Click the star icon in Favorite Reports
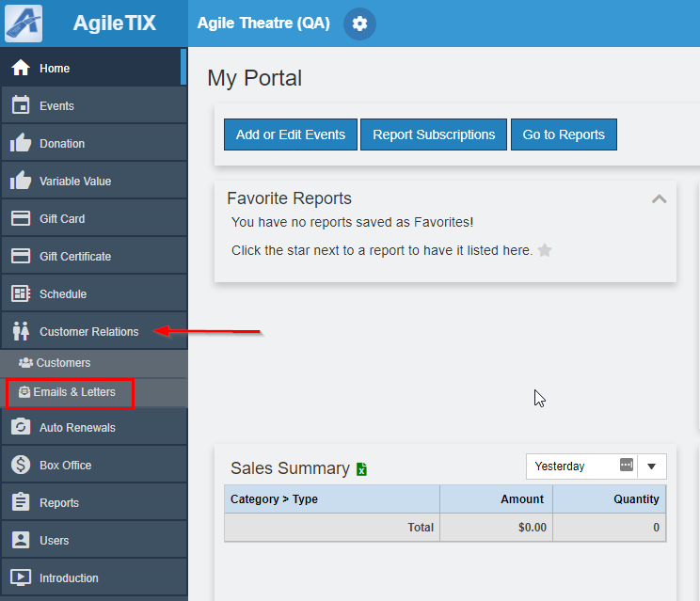The image size is (700, 601). (x=545, y=250)
